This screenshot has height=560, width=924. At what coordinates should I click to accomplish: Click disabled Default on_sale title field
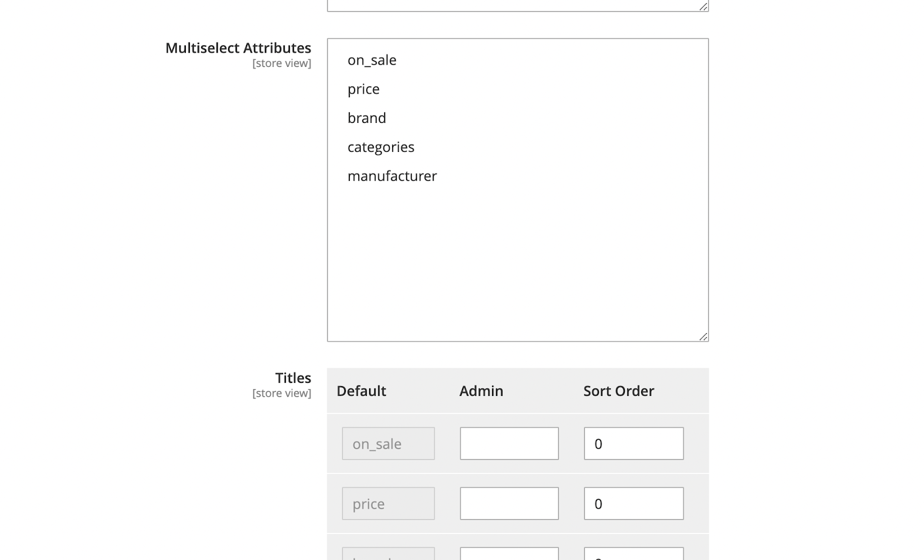[388, 443]
